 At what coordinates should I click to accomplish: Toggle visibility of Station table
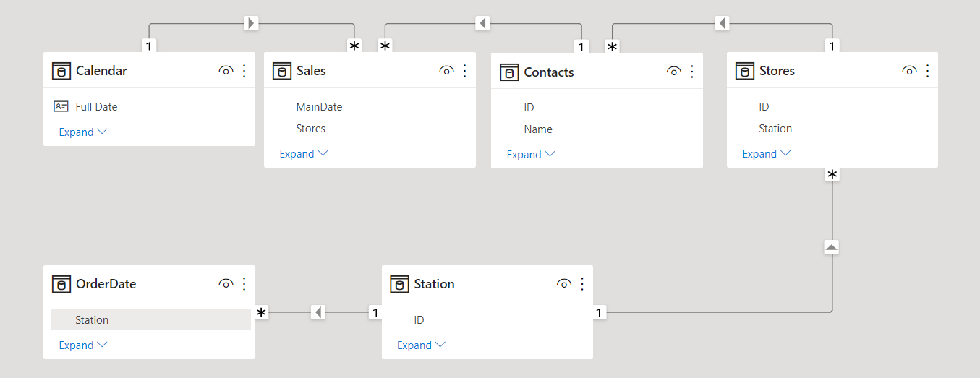[563, 284]
